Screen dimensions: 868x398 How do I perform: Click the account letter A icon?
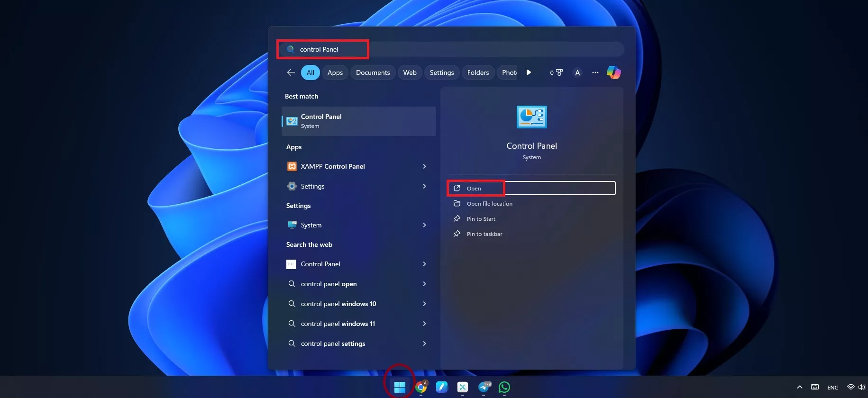[577, 72]
